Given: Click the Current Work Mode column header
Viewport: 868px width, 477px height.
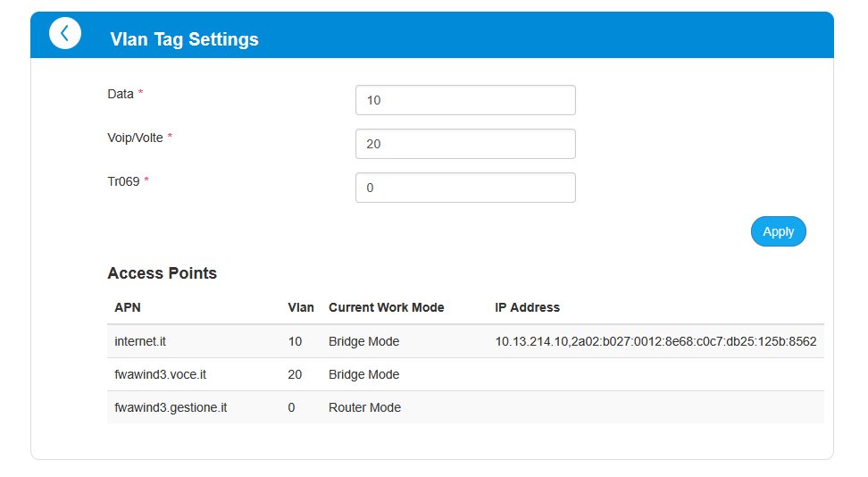Looking at the screenshot, I should point(386,307).
